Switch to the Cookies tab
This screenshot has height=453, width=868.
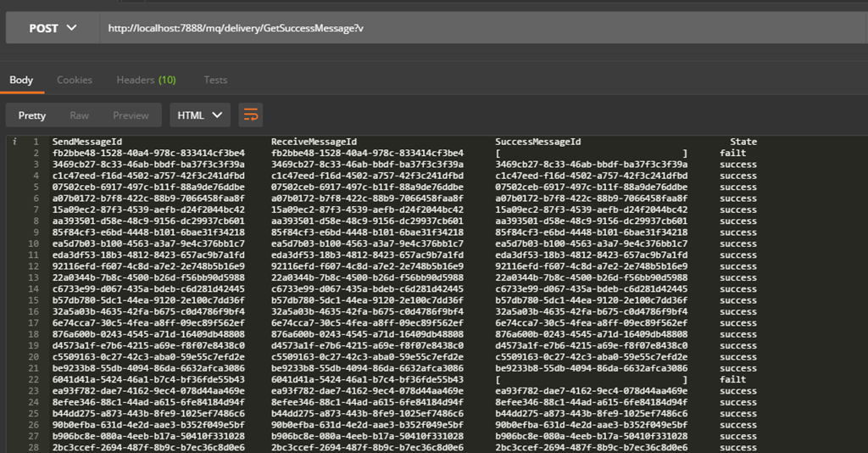pos(75,81)
